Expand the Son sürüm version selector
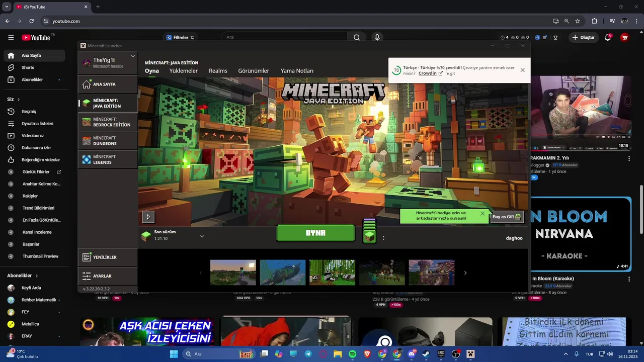Image resolution: width=644 pixels, height=362 pixels. [202, 236]
